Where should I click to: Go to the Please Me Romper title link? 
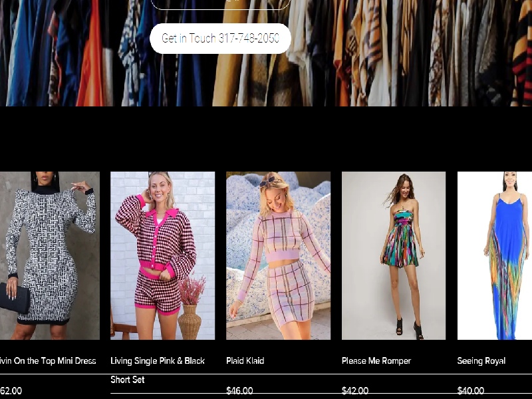(376, 361)
